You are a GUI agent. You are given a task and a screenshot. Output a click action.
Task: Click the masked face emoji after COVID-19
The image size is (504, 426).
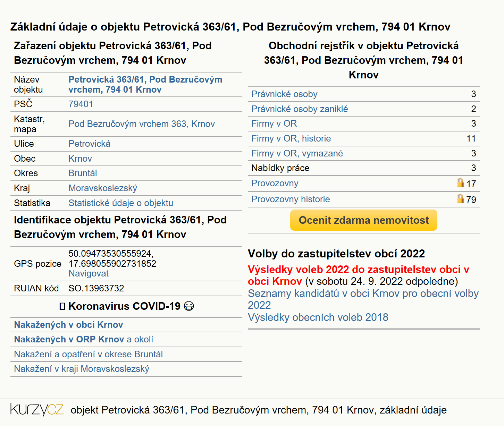pos(189,306)
